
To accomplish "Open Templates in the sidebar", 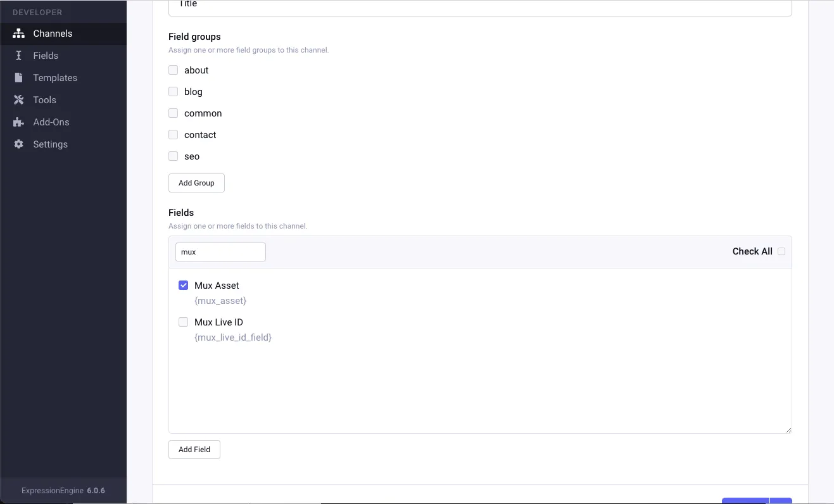I will pyautogui.click(x=63, y=78).
